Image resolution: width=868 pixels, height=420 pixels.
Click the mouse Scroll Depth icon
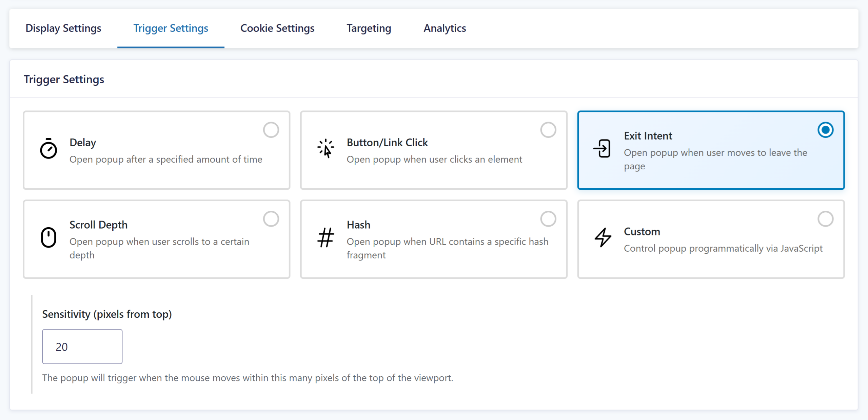tap(48, 237)
